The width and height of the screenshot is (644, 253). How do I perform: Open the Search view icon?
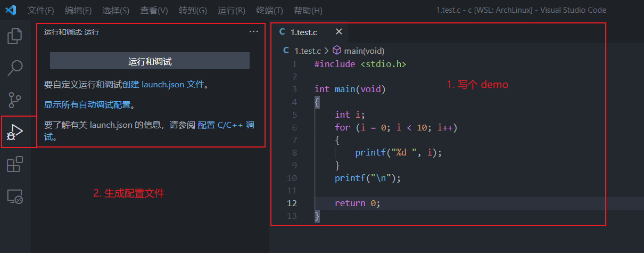click(15, 68)
